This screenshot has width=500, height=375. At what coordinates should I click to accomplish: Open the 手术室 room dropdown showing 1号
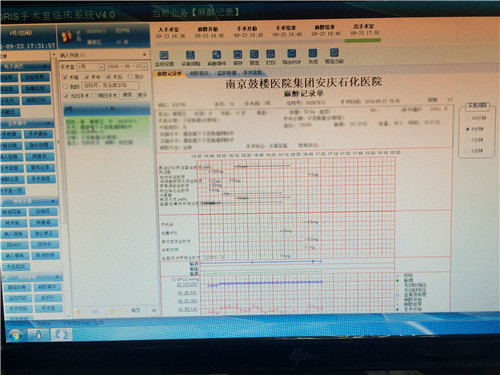[91, 67]
